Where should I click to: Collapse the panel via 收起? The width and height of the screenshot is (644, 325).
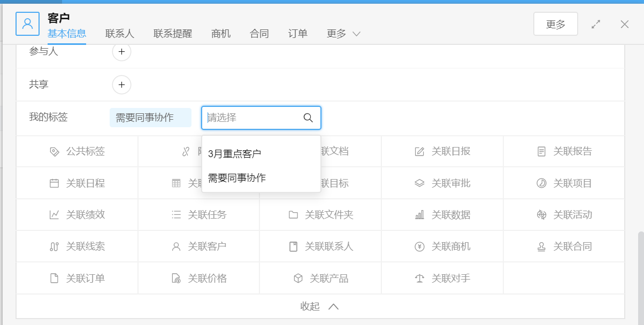[319, 306]
